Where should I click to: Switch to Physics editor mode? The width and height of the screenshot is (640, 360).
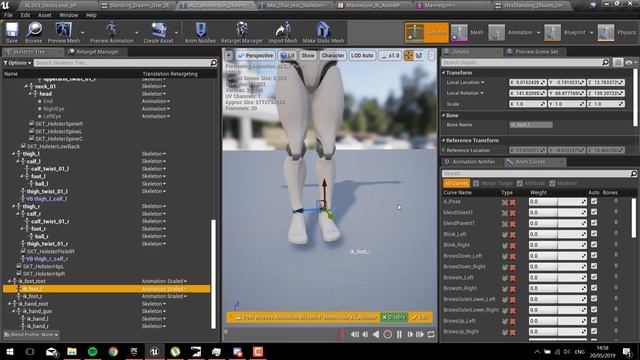pyautogui.click(x=617, y=33)
